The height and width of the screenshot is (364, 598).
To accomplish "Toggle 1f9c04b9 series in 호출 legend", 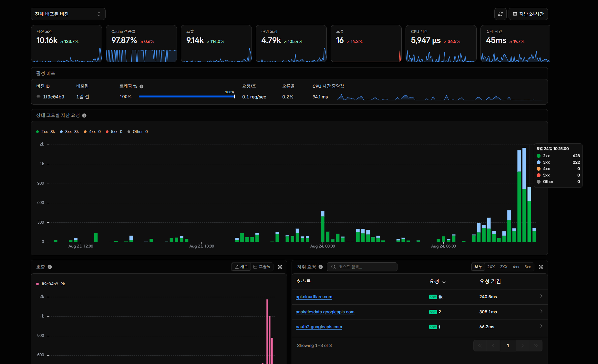I will coord(51,284).
